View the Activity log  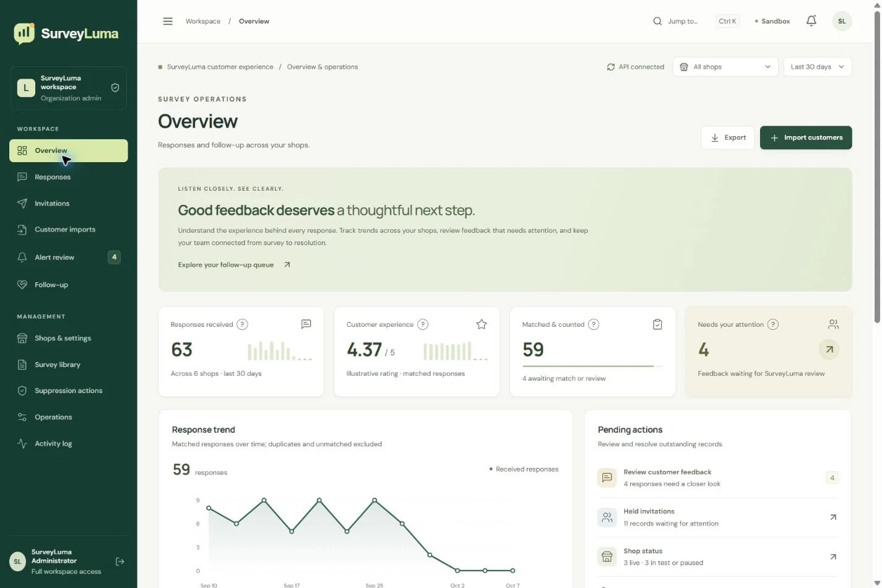click(x=68, y=444)
